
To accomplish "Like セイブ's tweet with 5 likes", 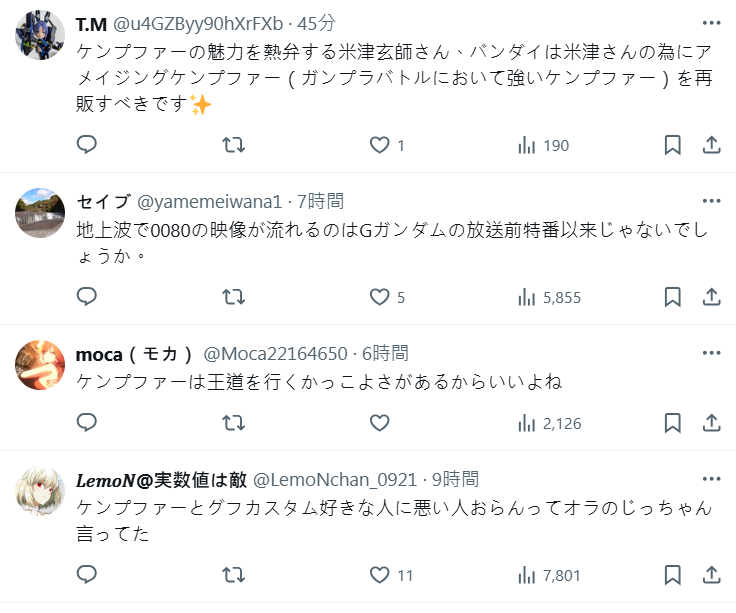I will tap(379, 297).
